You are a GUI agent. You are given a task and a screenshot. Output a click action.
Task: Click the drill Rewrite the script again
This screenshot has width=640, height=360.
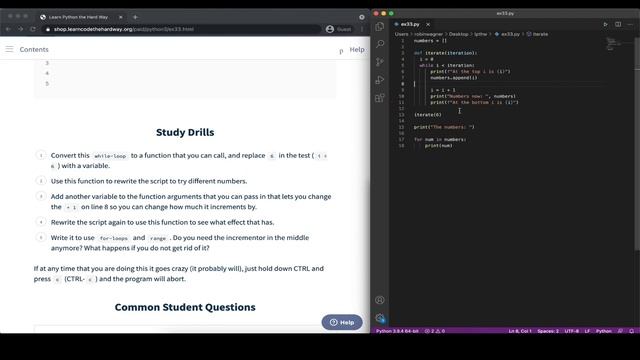(162, 222)
